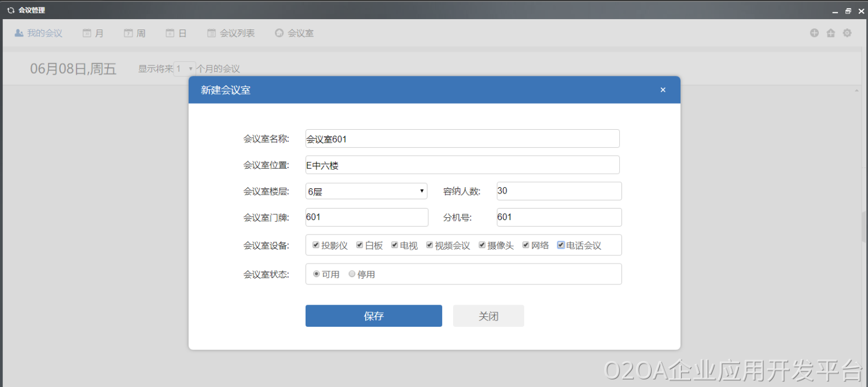Click the 会议列表 list icon
This screenshot has width=868, height=387.
tap(212, 33)
